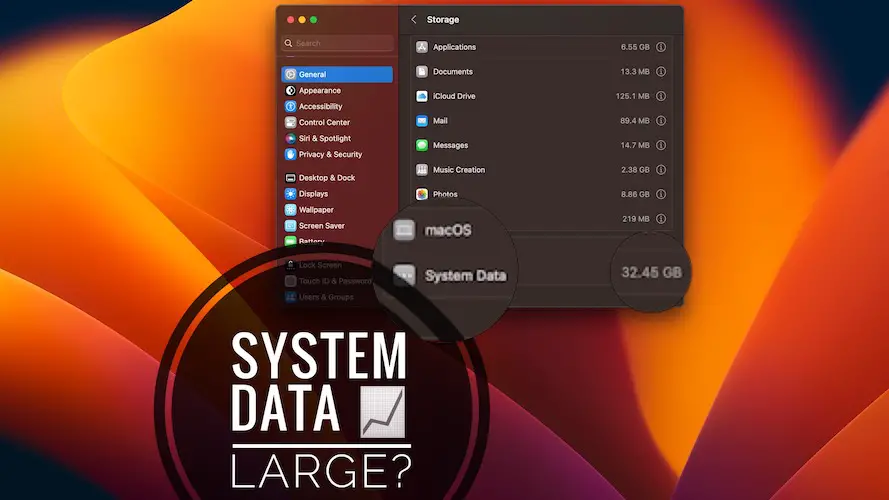The width and height of the screenshot is (889, 500).
Task: Click the 8.86 GB Photos size
Action: tap(635, 194)
